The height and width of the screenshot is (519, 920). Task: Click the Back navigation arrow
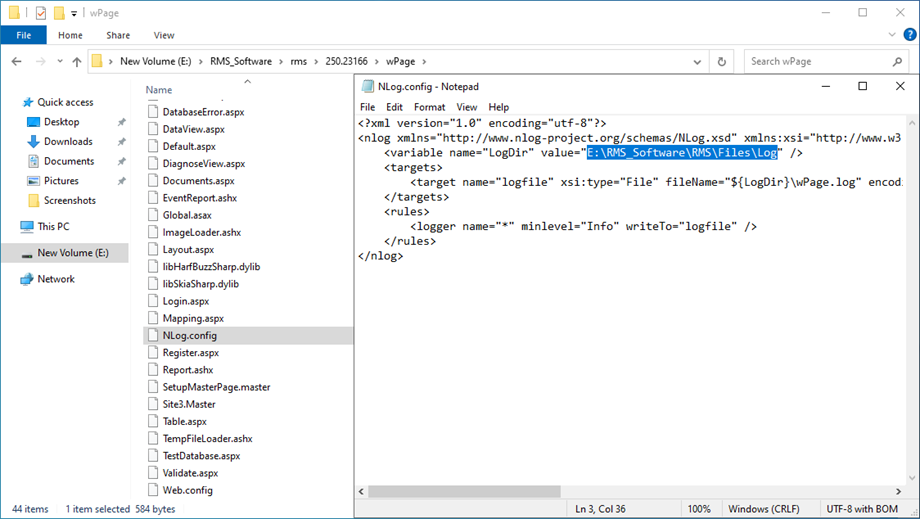click(x=16, y=61)
